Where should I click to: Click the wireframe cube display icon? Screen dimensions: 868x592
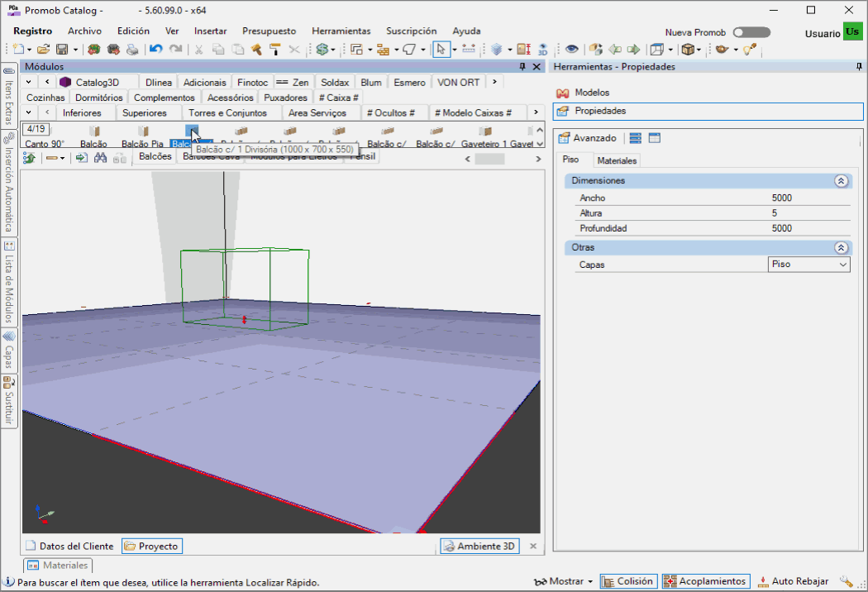[657, 50]
